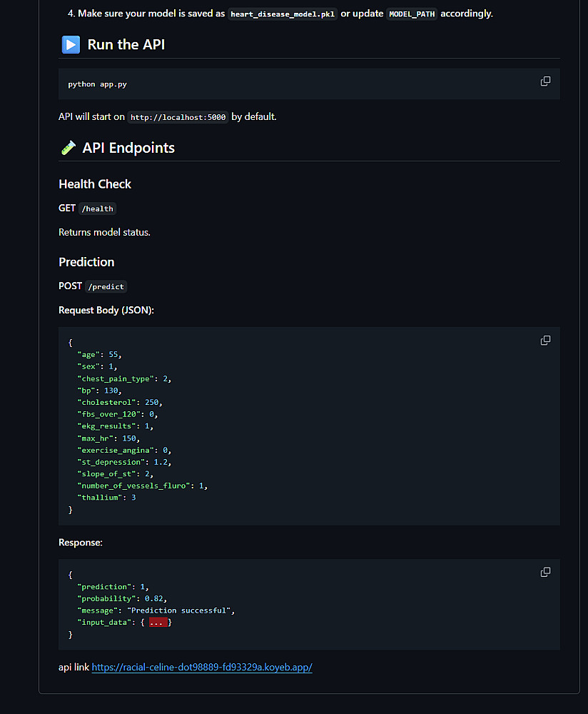Viewport: 588px width, 714px height.
Task: Click the heart_disease_model.pkl filename
Action: [x=283, y=14]
